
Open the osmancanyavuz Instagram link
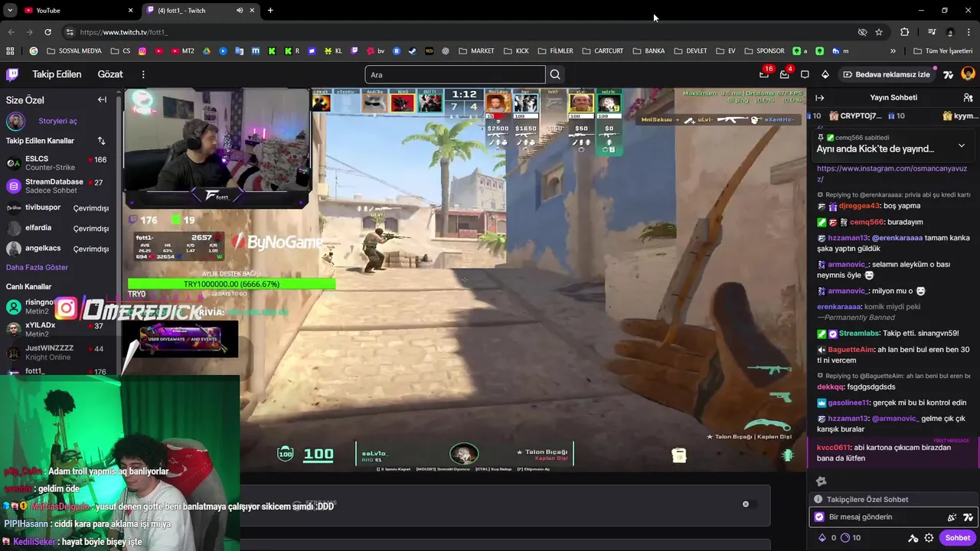[x=892, y=174]
